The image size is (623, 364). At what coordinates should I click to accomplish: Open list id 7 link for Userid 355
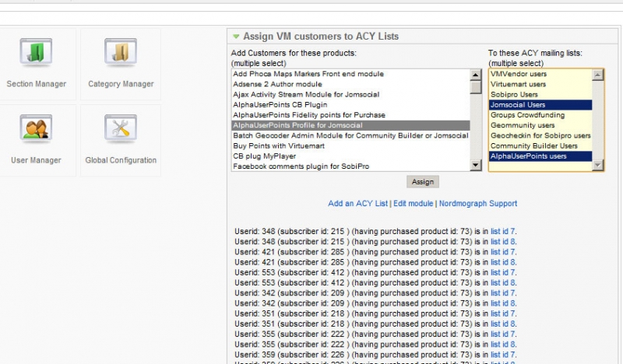point(502,334)
